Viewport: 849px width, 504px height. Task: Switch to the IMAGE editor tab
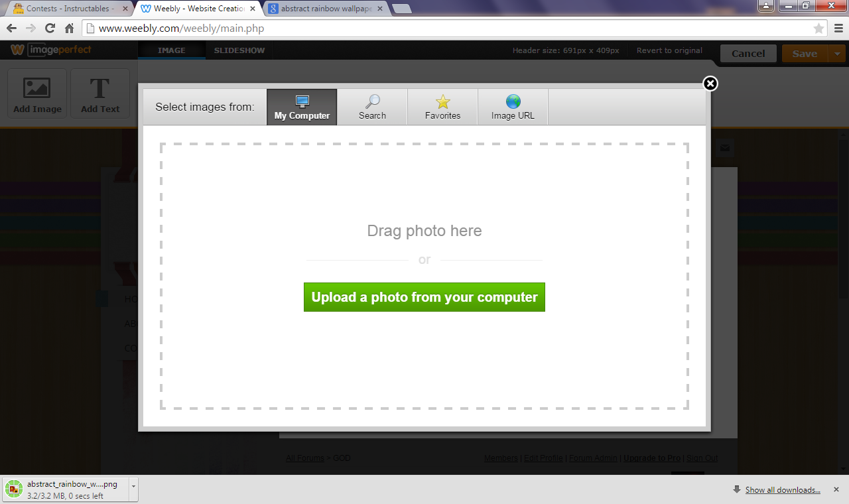coord(172,50)
